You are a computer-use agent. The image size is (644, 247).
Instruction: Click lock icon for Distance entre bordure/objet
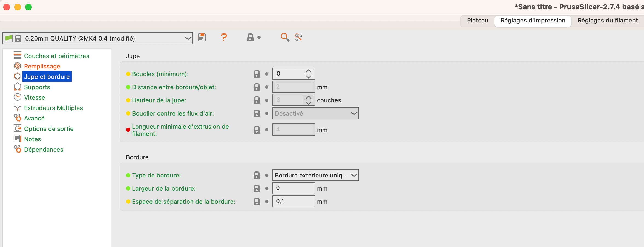coord(257,87)
